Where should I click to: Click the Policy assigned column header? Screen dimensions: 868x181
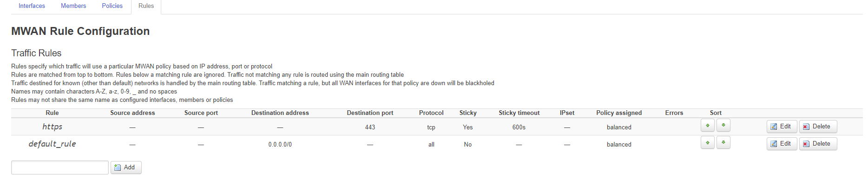coord(619,113)
